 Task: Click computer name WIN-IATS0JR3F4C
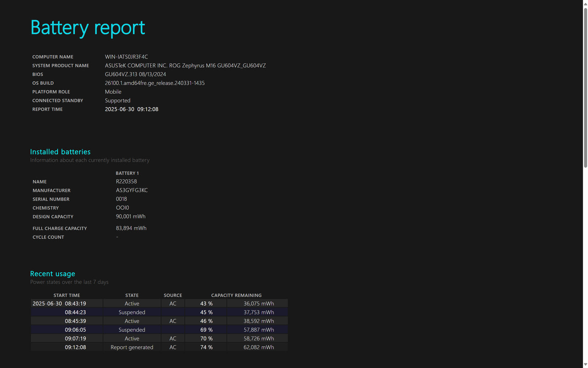click(x=126, y=57)
